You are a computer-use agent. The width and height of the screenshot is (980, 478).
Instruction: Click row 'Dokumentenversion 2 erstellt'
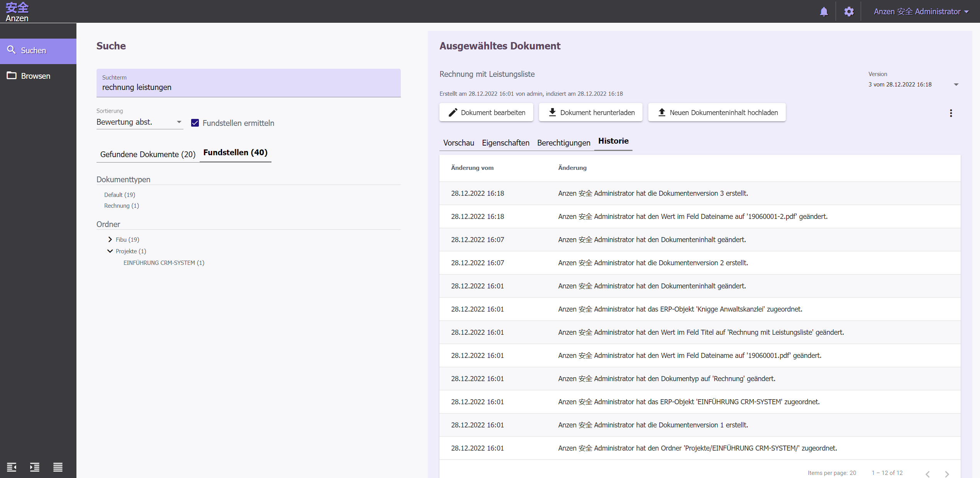(x=700, y=263)
